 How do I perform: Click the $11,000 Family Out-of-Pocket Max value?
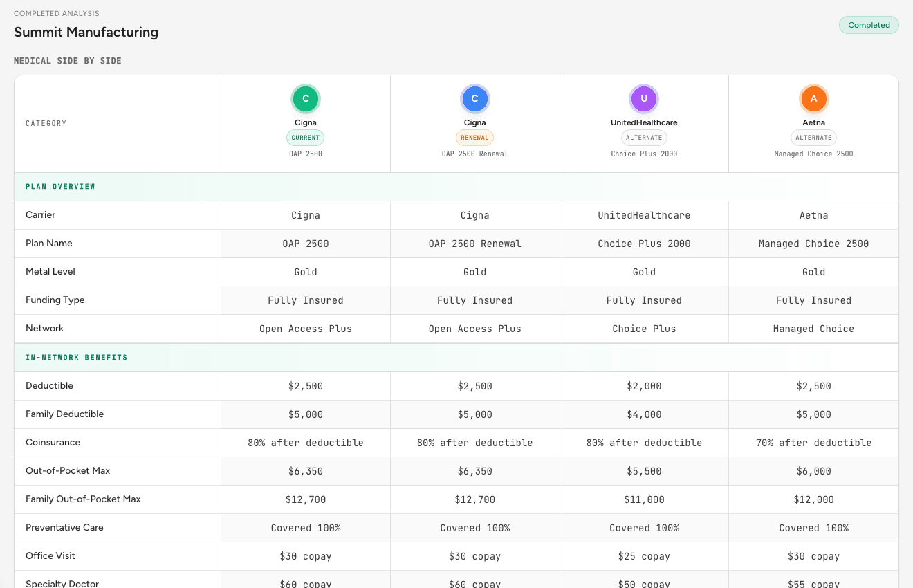pos(644,500)
